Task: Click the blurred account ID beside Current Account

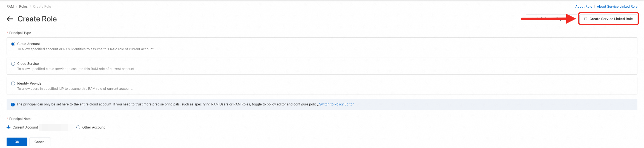Action: click(53, 127)
